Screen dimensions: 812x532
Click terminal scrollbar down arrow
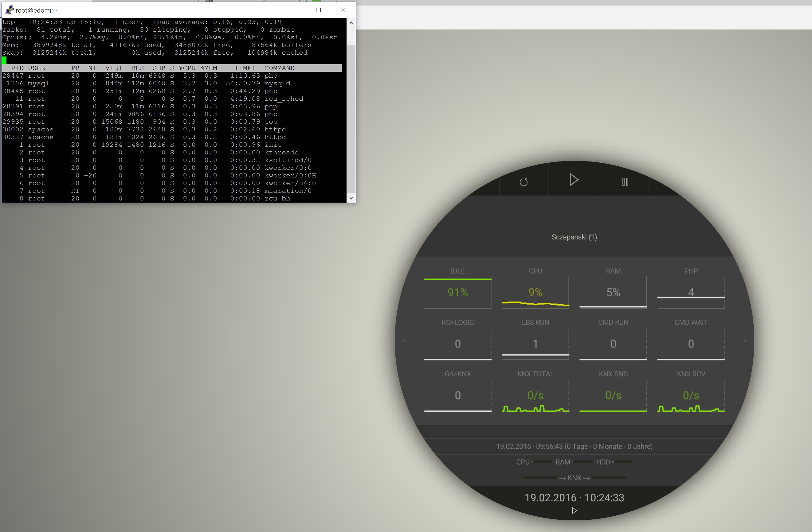351,198
